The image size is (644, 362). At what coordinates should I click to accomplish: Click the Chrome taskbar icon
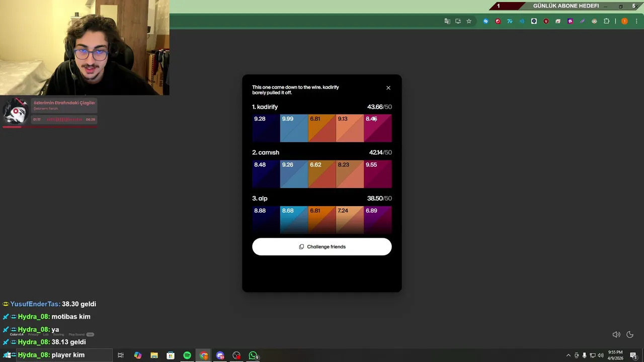tap(204, 355)
